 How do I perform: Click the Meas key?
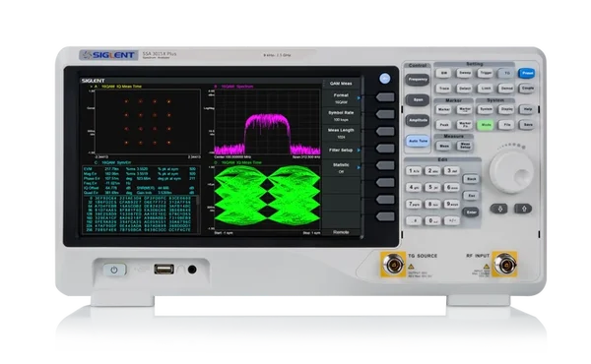[444, 146]
